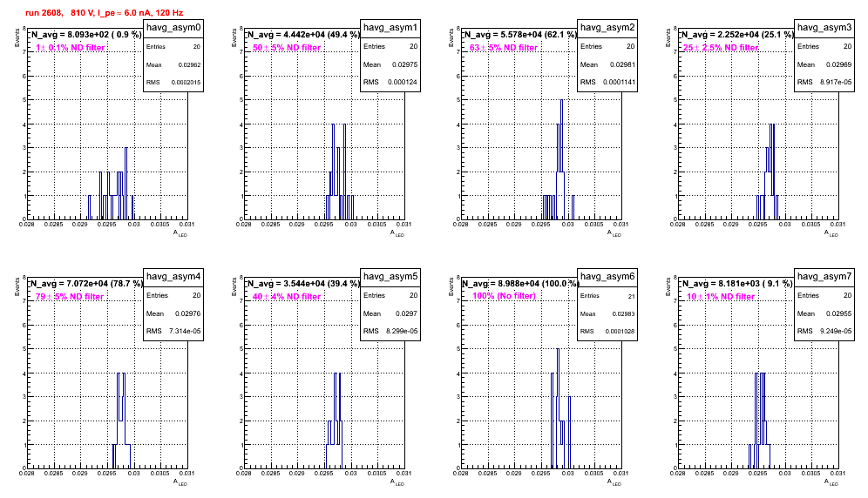Click the Events y-axis title of havg_asym0
The image size is (868, 498).
point(17,37)
